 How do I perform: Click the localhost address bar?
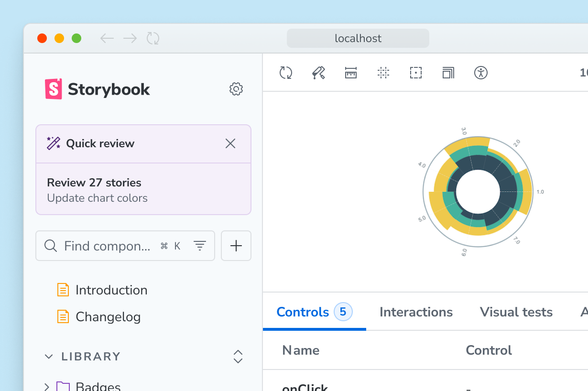[x=358, y=38]
